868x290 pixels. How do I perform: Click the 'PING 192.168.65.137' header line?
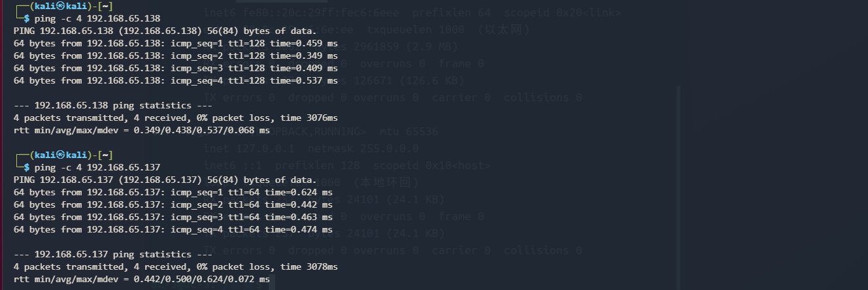coord(164,180)
